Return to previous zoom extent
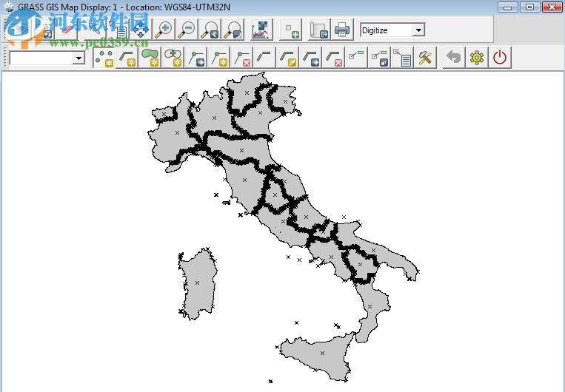Image resolution: width=565 pixels, height=392 pixels. [x=210, y=30]
